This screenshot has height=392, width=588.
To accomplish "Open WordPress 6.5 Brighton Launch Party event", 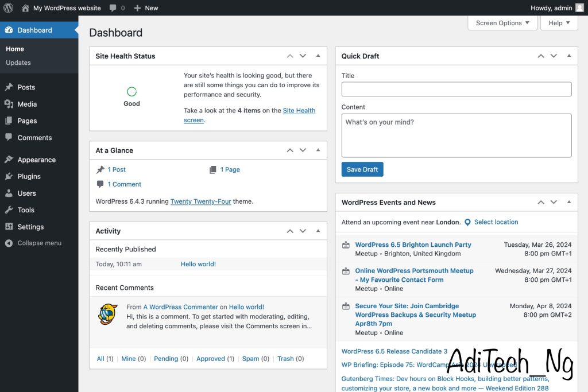I will (413, 244).
